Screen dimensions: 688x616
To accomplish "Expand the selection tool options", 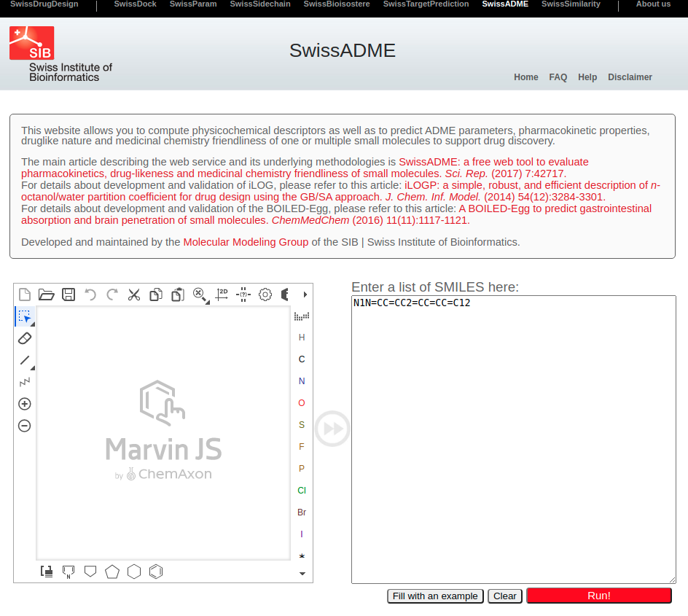I will [32, 324].
